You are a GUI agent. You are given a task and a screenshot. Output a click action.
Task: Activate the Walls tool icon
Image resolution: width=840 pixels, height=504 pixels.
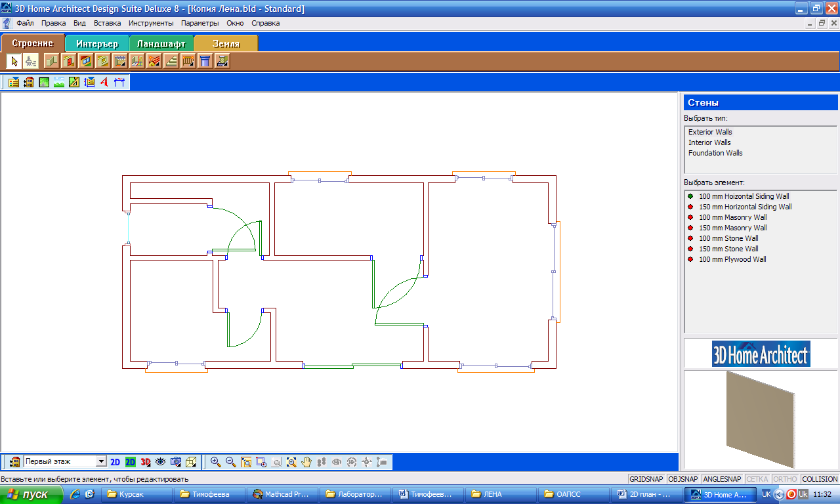[x=51, y=61]
